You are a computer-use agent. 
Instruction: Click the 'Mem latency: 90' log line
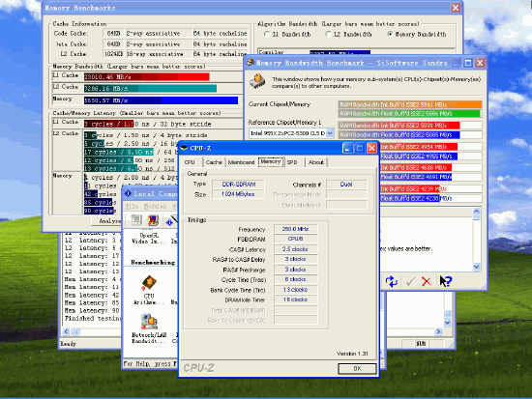92,310
